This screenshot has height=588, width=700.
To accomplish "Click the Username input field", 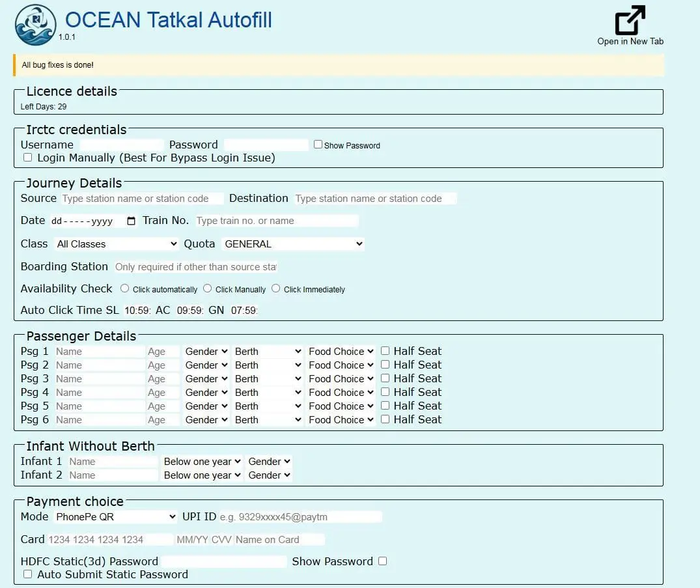I will coord(122,145).
